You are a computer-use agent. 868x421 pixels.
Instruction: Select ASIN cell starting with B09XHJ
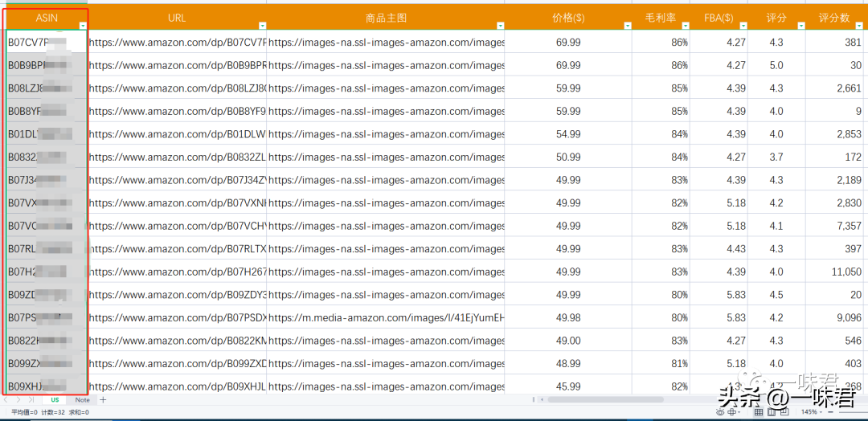coord(46,386)
